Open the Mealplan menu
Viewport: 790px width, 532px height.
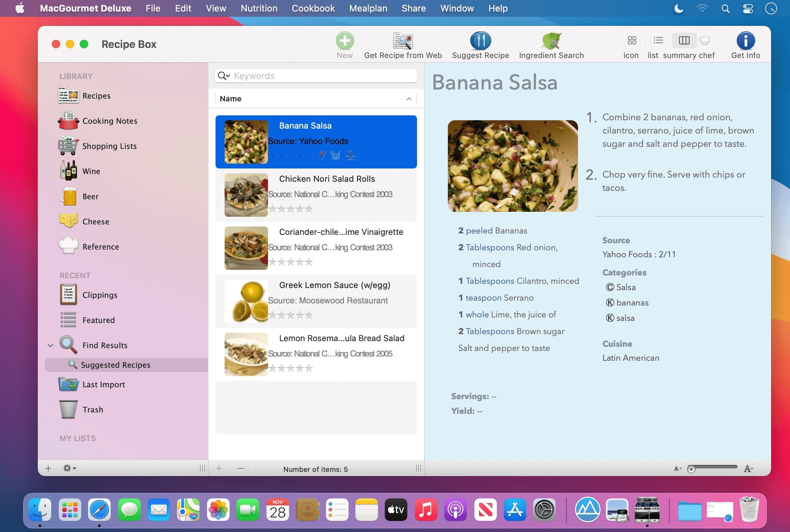[368, 8]
